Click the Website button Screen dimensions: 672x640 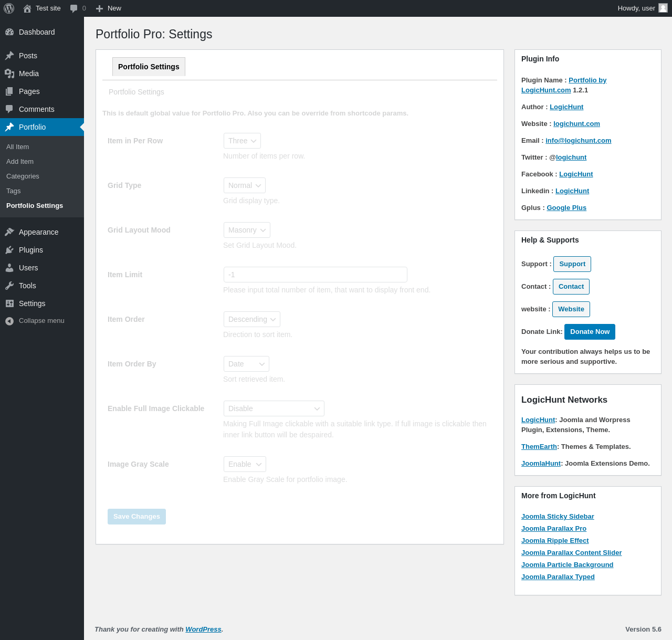(571, 309)
